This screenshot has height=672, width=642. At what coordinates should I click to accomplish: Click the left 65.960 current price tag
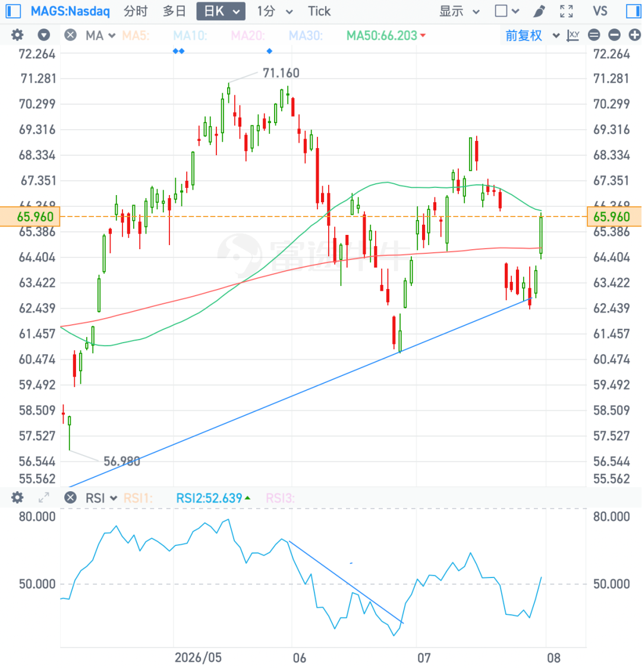pyautogui.click(x=30, y=216)
